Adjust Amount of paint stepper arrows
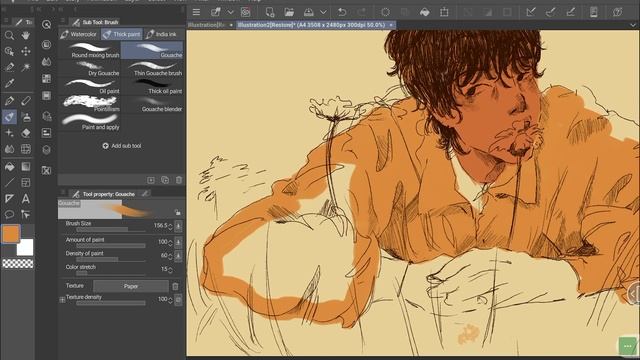Image resolution: width=640 pixels, height=360 pixels. [x=170, y=242]
